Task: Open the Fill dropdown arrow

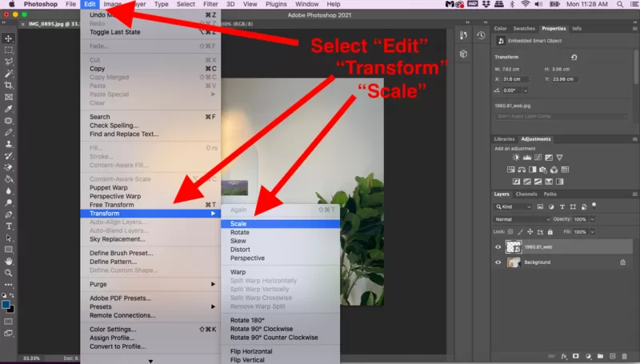Action: click(x=592, y=232)
